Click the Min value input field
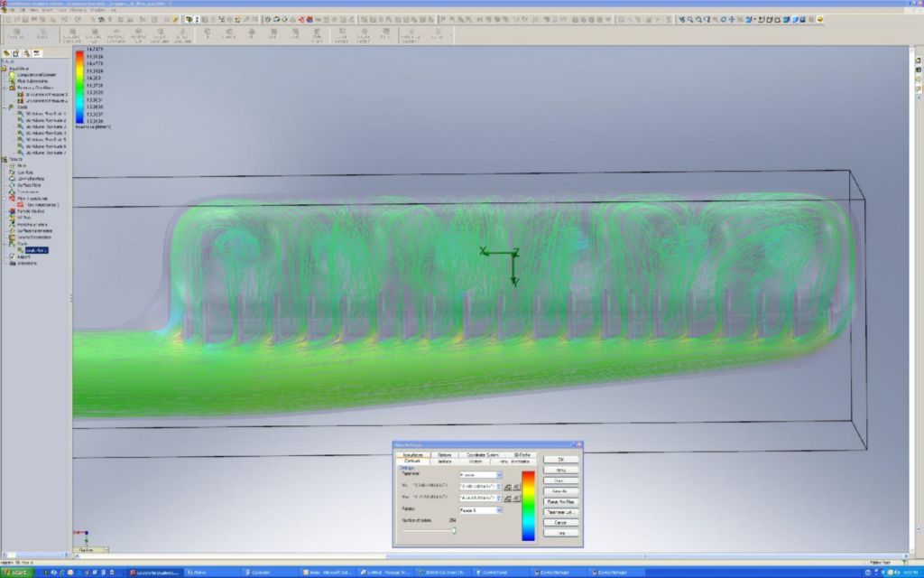This screenshot has height=578, width=924. click(x=478, y=486)
